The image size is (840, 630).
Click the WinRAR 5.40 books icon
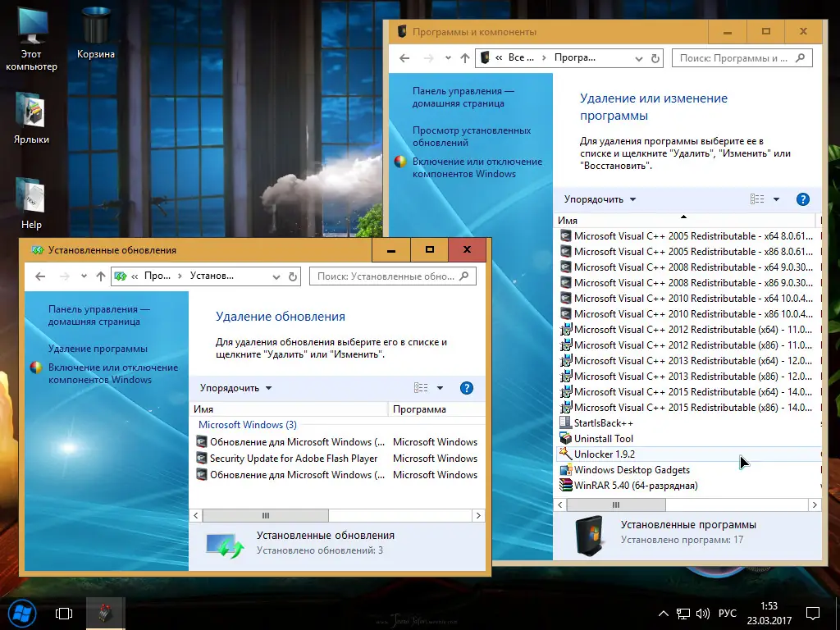point(565,486)
